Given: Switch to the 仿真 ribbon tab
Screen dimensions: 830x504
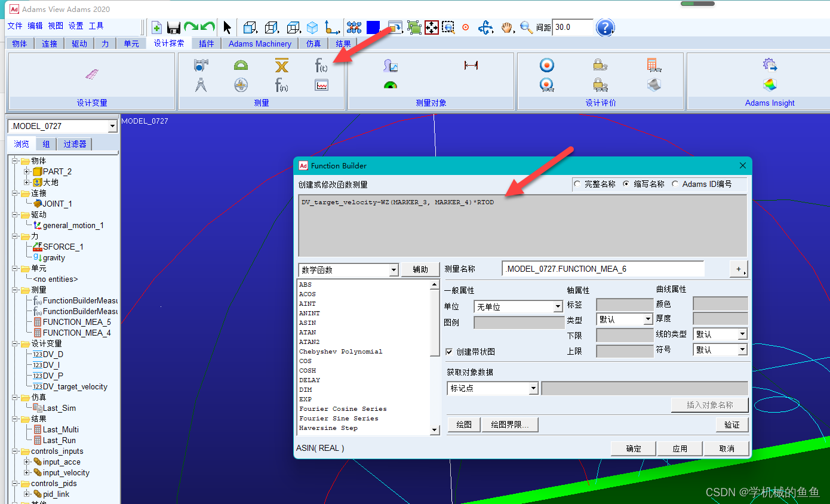Looking at the screenshot, I should click(313, 44).
